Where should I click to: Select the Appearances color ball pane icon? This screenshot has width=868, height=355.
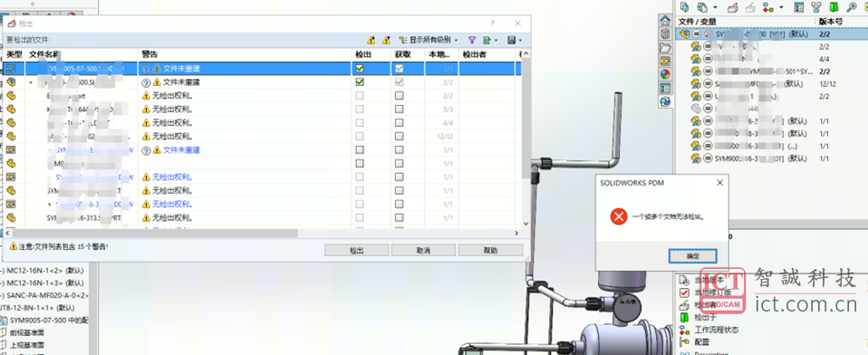pos(665,74)
